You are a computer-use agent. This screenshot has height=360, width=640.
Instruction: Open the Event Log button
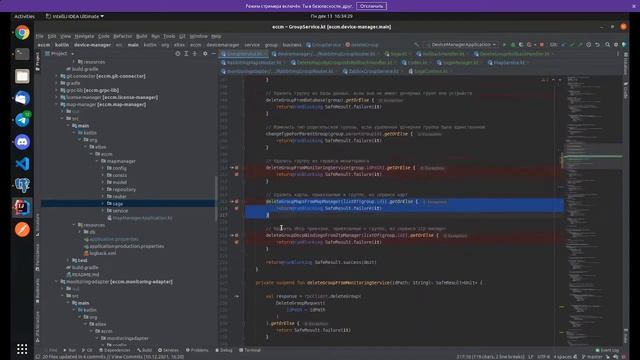tap(607, 350)
